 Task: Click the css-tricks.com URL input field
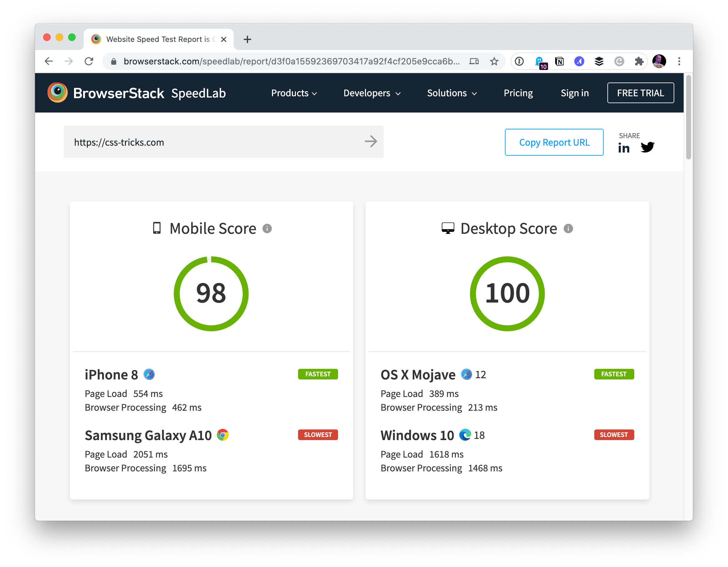(213, 143)
